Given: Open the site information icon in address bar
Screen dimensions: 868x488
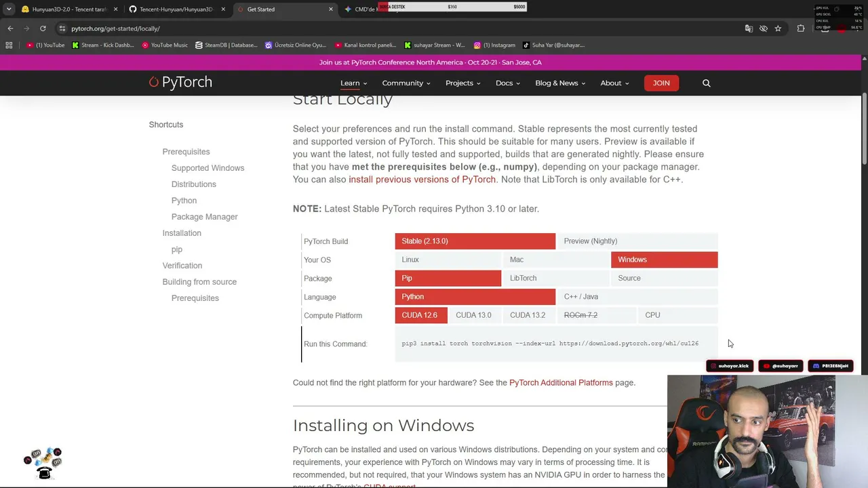Looking at the screenshot, I should point(62,28).
